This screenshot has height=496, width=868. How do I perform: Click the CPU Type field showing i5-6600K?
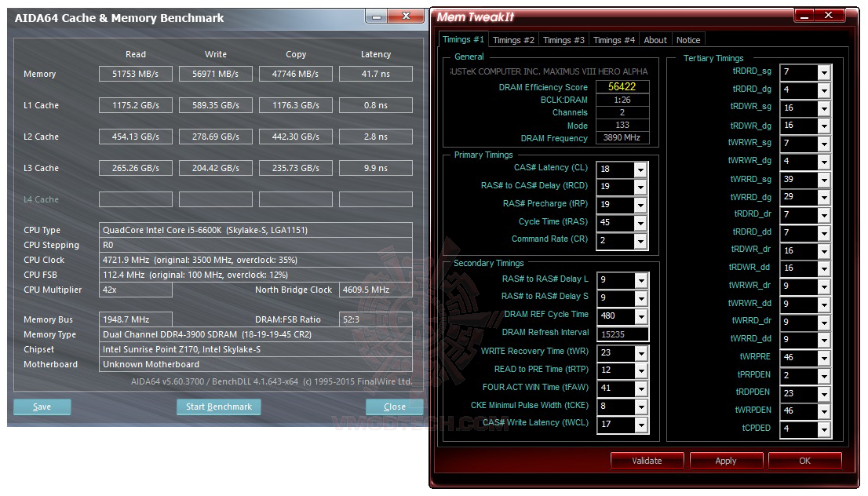point(256,230)
